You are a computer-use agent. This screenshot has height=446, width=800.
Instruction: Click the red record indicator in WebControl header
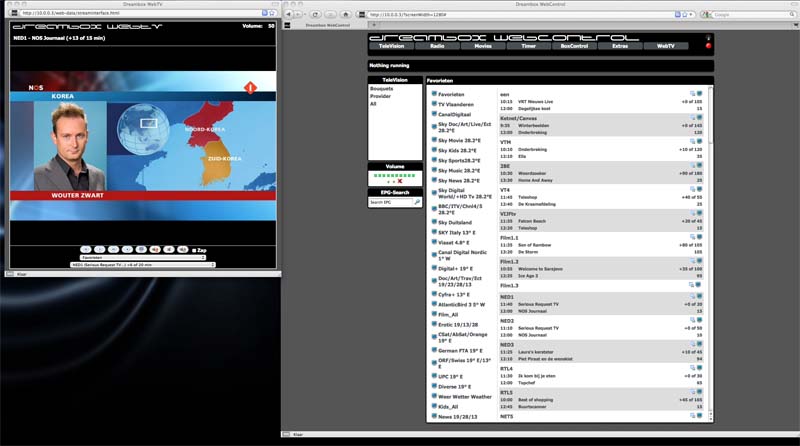[x=708, y=45]
